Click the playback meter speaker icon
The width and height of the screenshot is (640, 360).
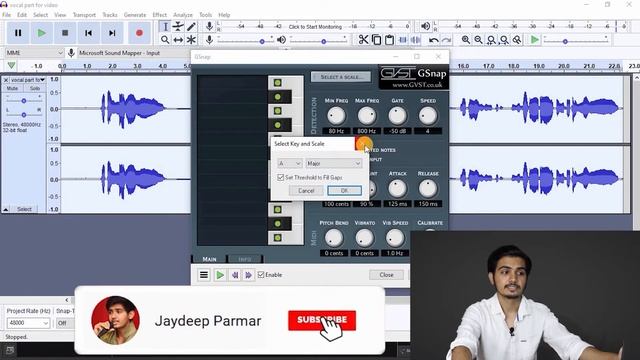click(x=425, y=27)
